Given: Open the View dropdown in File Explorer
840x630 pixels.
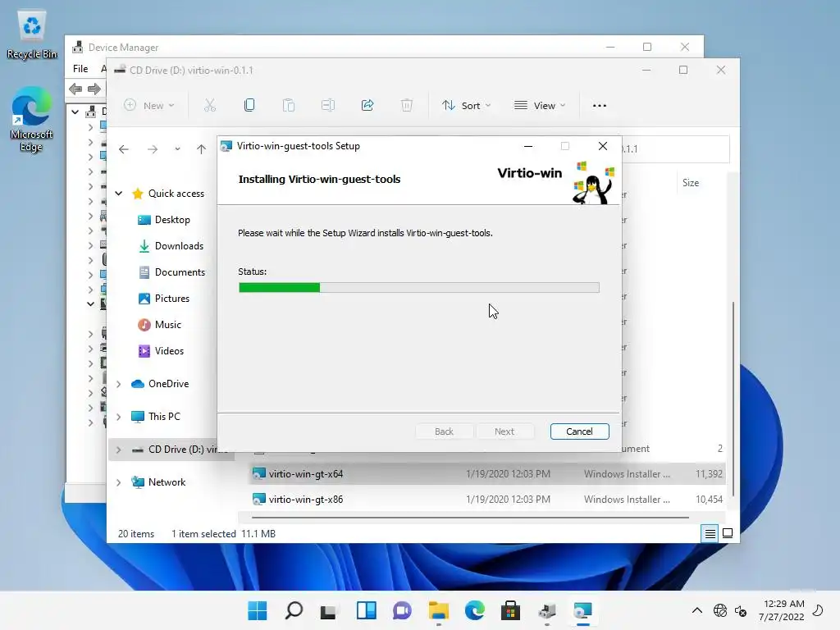Looking at the screenshot, I should coord(540,106).
